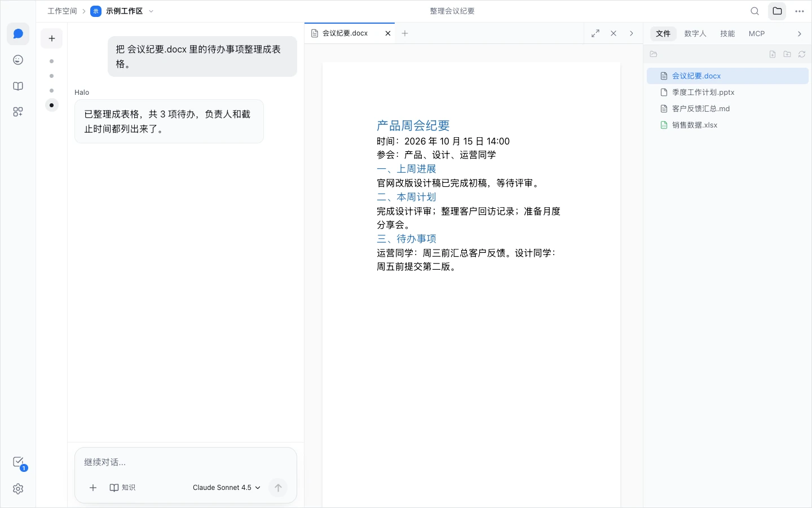Add attachment with plus in chat input

(x=93, y=488)
